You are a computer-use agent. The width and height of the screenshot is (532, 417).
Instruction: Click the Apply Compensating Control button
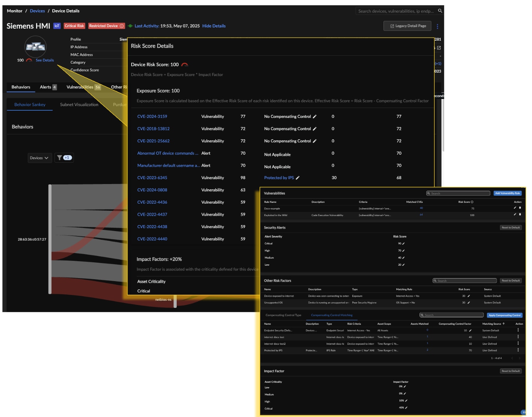pyautogui.click(x=505, y=315)
